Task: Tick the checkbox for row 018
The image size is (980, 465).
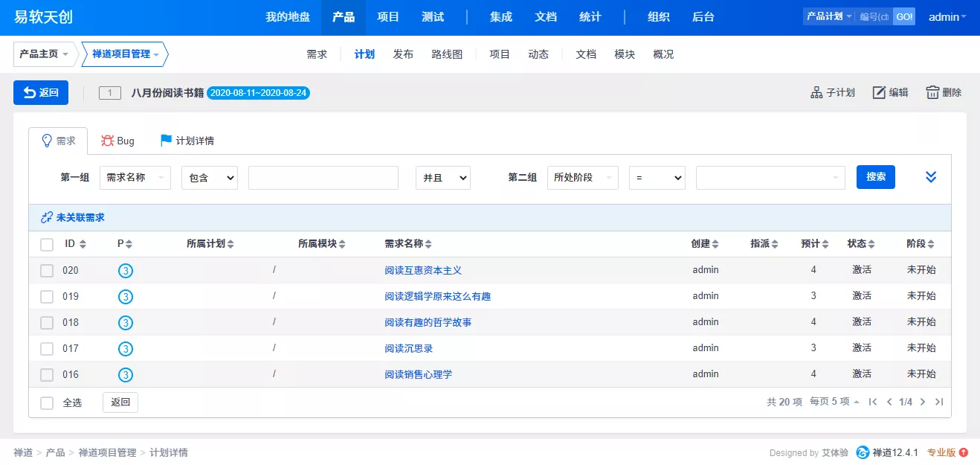Action: [x=47, y=323]
